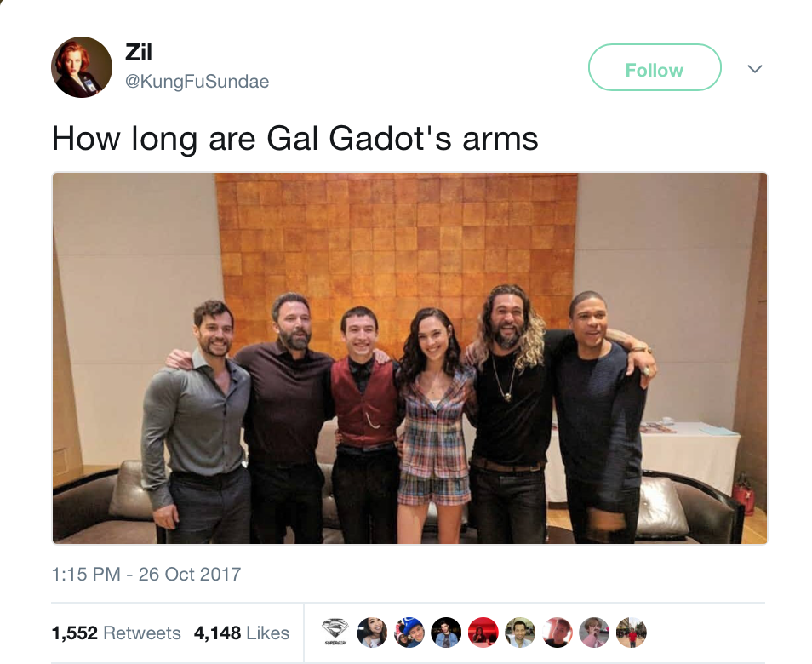The image size is (812, 664).
Task: Open first woman liker avatar with long dark hair
Action: pos(372,633)
